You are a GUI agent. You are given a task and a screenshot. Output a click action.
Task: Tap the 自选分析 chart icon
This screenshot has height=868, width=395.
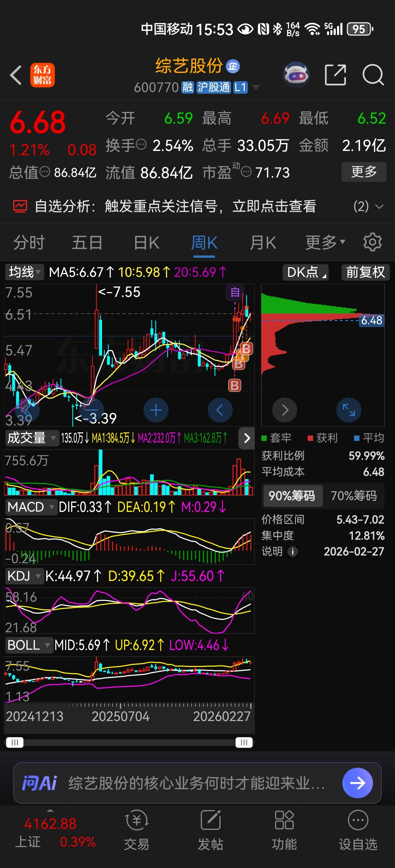tap(20, 206)
